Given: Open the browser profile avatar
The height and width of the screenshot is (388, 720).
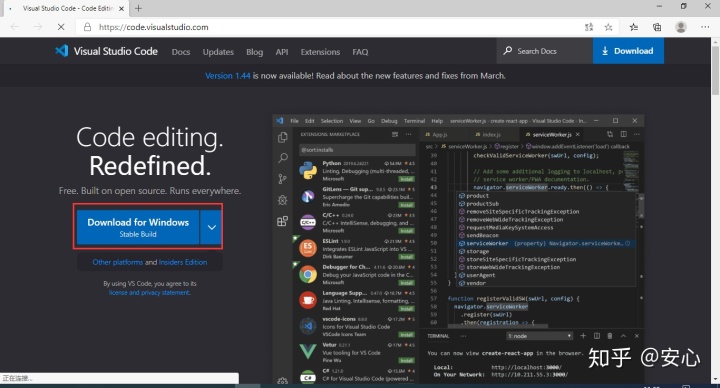Looking at the screenshot, I should pyautogui.click(x=681, y=27).
